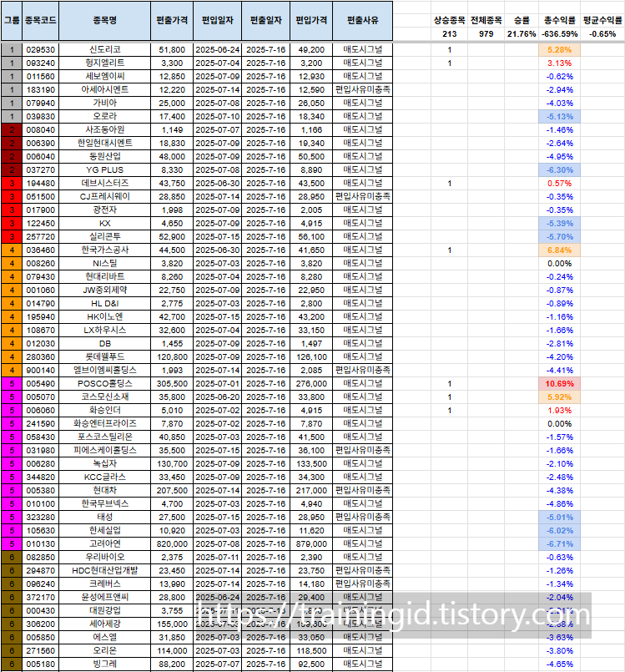Click the stock name 신도리코
The image size is (625, 672).
(x=105, y=50)
